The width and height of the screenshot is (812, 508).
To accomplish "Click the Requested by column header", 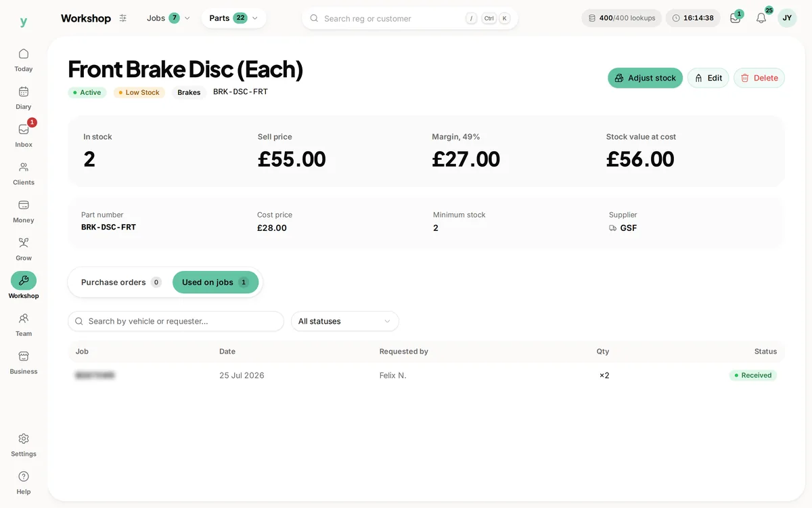I will point(404,352).
